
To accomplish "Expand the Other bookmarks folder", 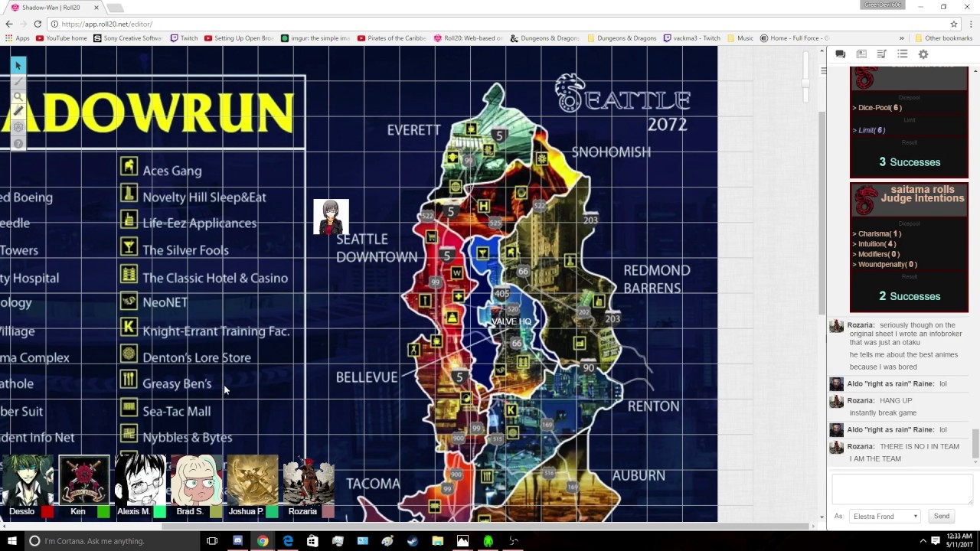I will pos(943,38).
